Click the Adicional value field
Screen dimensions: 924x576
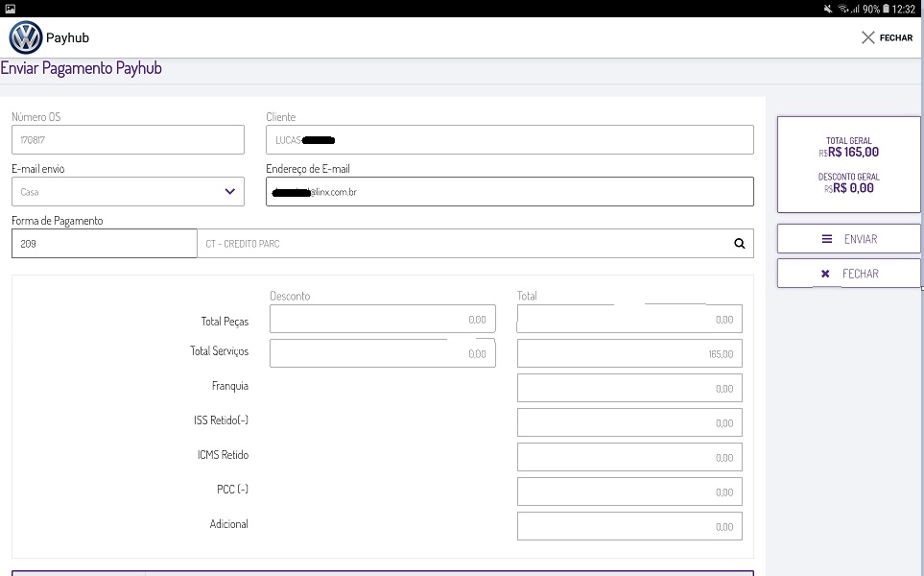[629, 526]
